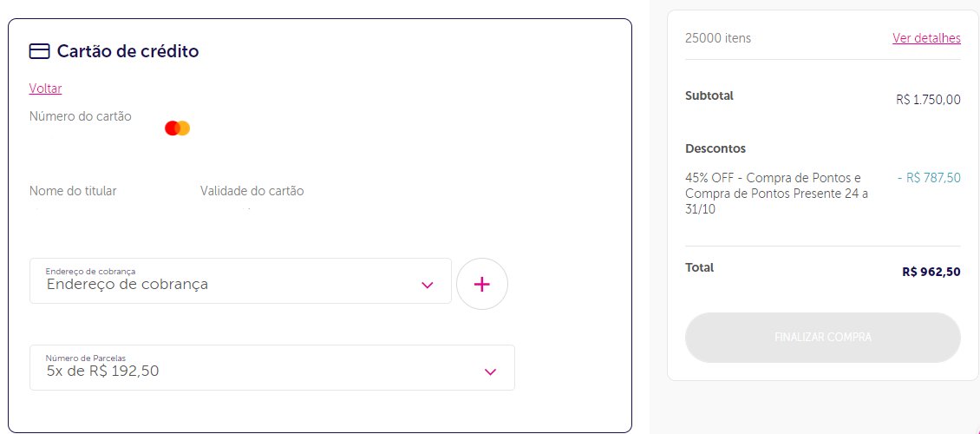The width and height of the screenshot is (980, 434).
Task: Click the R$ 1.750,00 subtotal value
Action: pyautogui.click(x=928, y=100)
